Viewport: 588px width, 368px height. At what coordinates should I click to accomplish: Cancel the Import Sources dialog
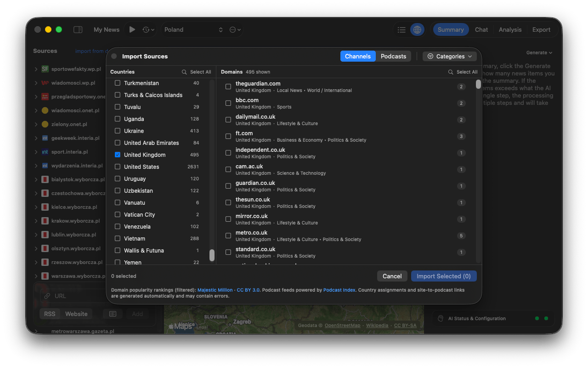pyautogui.click(x=392, y=276)
